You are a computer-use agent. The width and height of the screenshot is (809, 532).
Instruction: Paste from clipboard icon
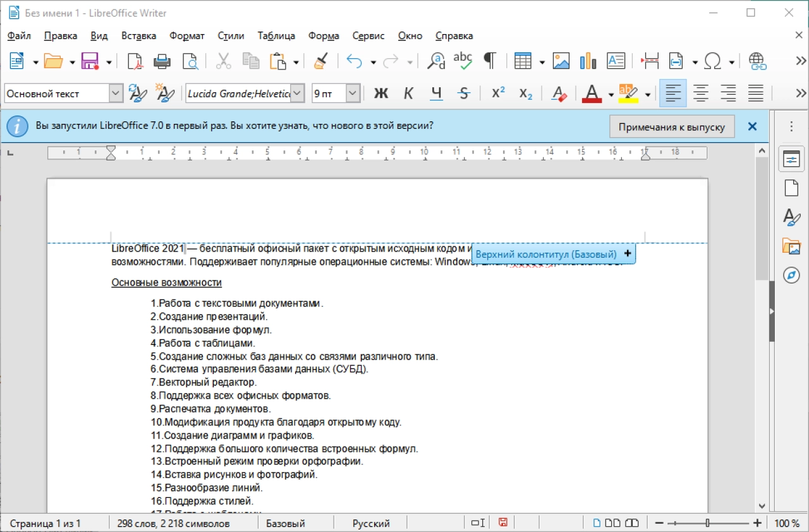pyautogui.click(x=277, y=61)
